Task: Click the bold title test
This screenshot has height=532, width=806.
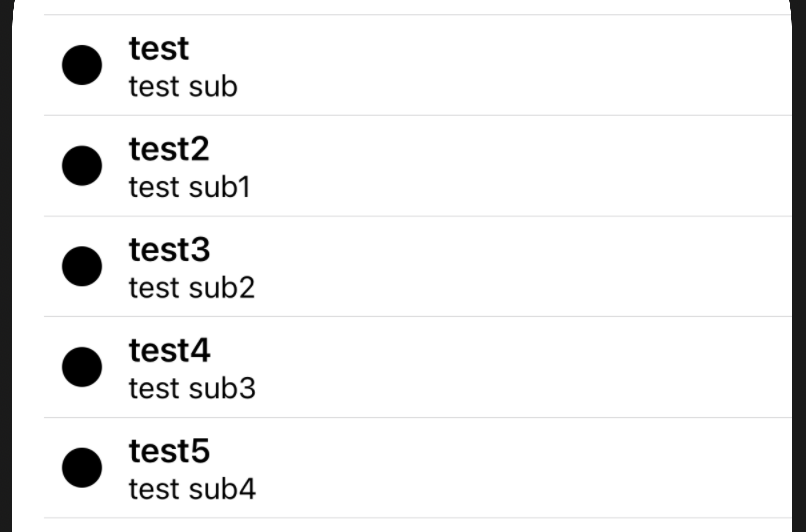Action: click(159, 49)
